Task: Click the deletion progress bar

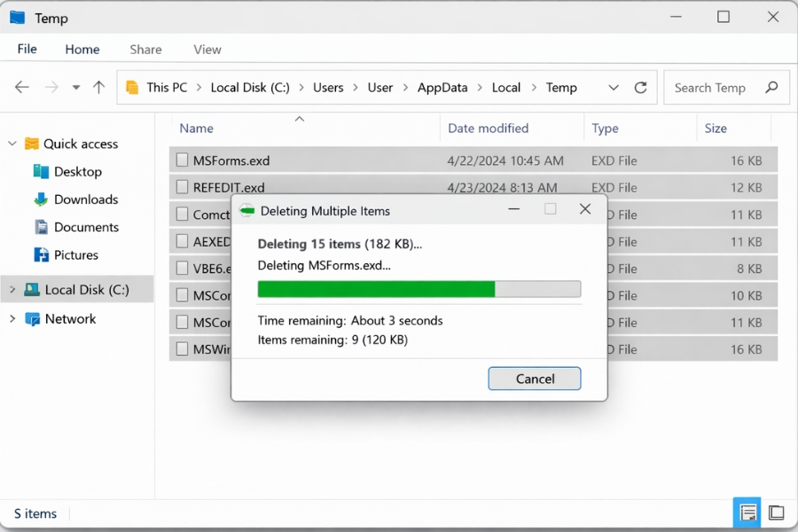Action: [x=419, y=289]
